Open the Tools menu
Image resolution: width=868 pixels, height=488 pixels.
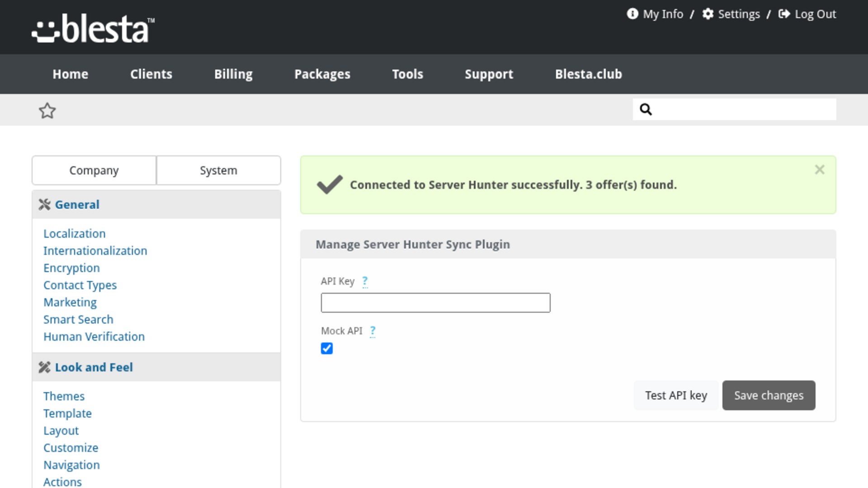407,74
